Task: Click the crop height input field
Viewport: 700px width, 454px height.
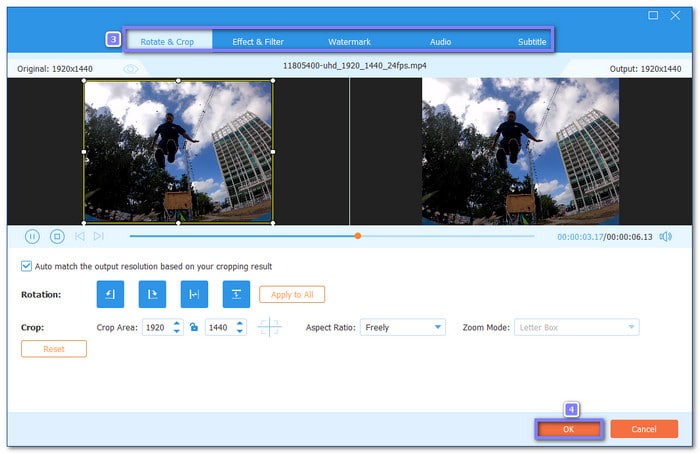Action: (x=219, y=327)
